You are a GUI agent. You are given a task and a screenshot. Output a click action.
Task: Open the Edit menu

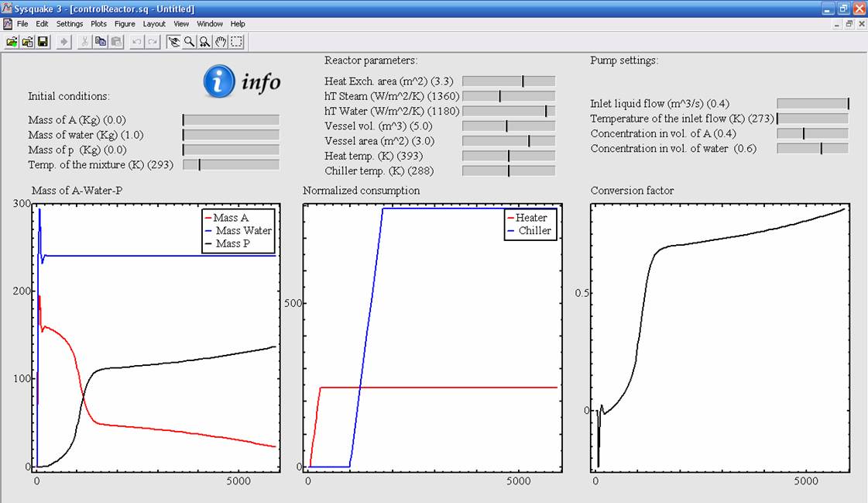pos(42,24)
